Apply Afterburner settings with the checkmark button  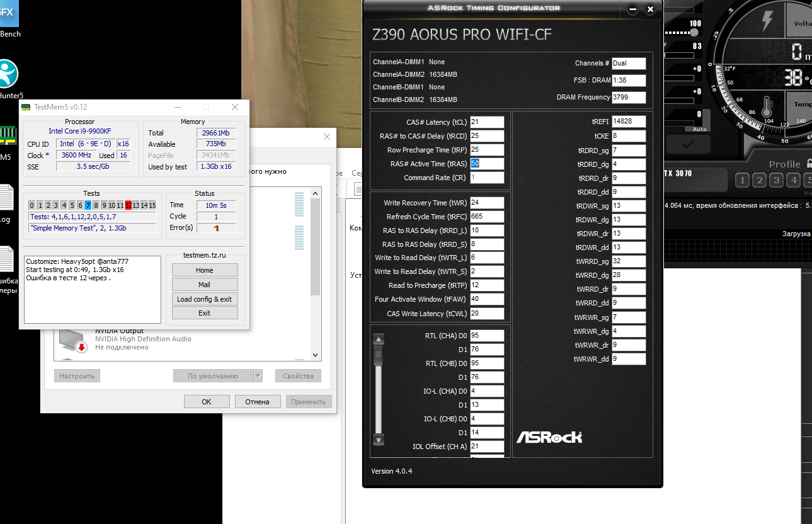688,144
